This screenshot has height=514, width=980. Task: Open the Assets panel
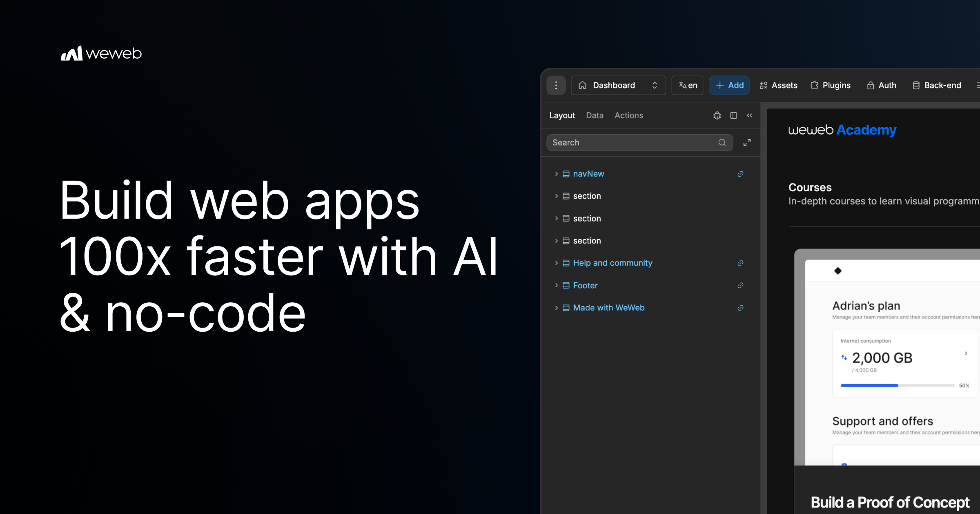(x=778, y=85)
